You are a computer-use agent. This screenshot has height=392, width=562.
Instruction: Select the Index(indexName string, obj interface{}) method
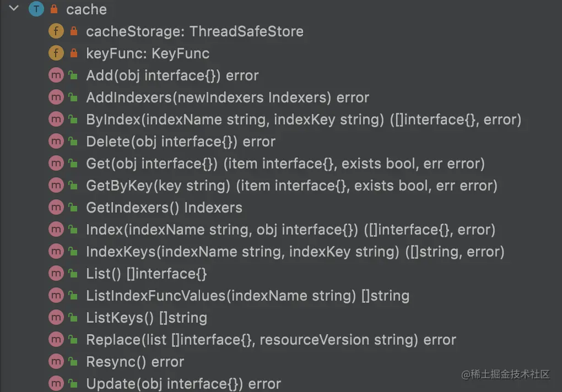tap(290, 230)
